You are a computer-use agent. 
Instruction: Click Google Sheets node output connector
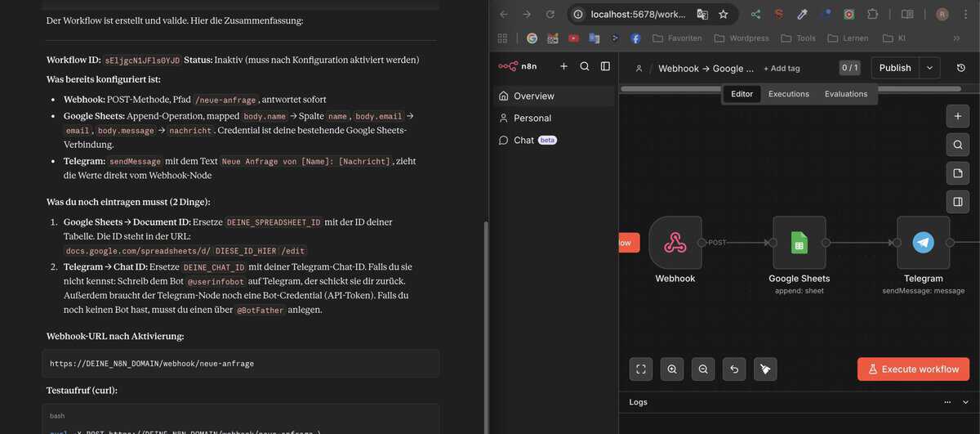(x=826, y=243)
